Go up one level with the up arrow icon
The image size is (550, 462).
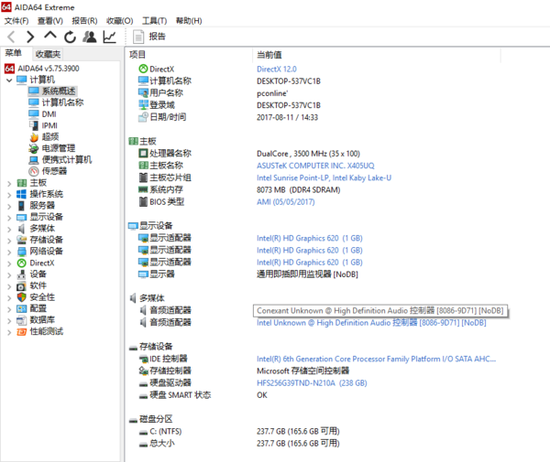[50, 35]
